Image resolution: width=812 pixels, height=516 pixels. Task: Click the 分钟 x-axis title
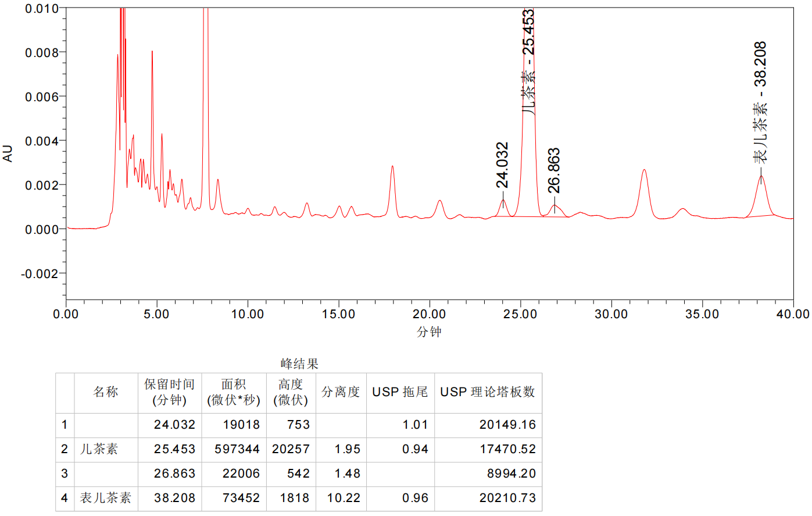(x=429, y=332)
